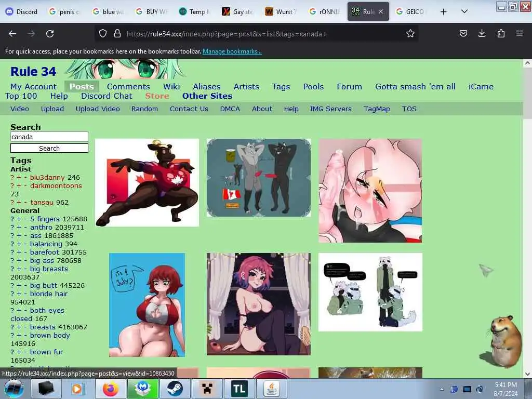Open the Windows Start menu orb
Screen dimensions: 532x399
point(14,389)
